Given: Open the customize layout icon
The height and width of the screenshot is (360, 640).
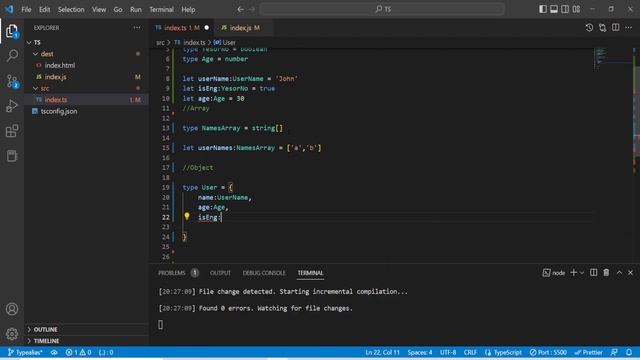Looking at the screenshot, I should click(576, 9).
